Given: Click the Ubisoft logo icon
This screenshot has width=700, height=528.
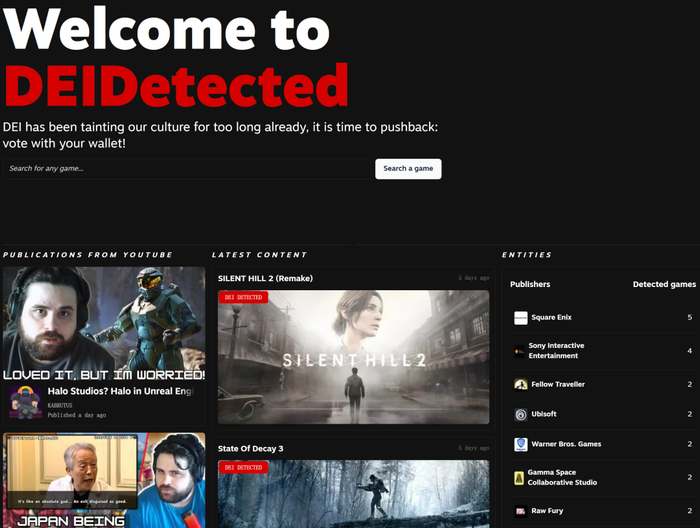Looking at the screenshot, I should (x=521, y=415).
